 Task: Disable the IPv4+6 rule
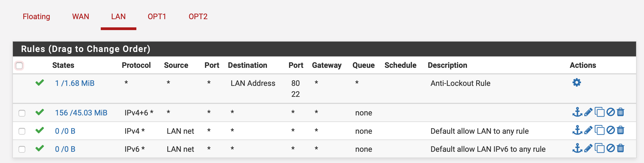(x=611, y=112)
